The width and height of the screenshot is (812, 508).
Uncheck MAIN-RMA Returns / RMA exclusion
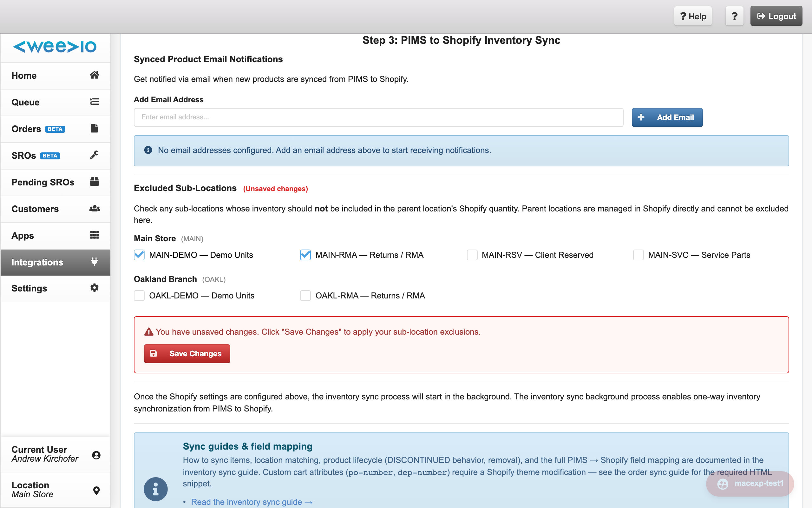coord(305,255)
